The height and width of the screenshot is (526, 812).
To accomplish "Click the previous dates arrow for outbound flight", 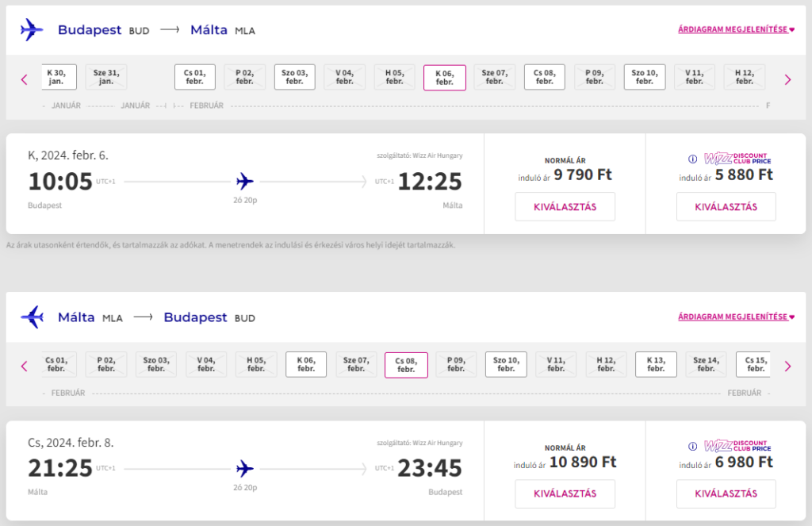I will point(25,80).
